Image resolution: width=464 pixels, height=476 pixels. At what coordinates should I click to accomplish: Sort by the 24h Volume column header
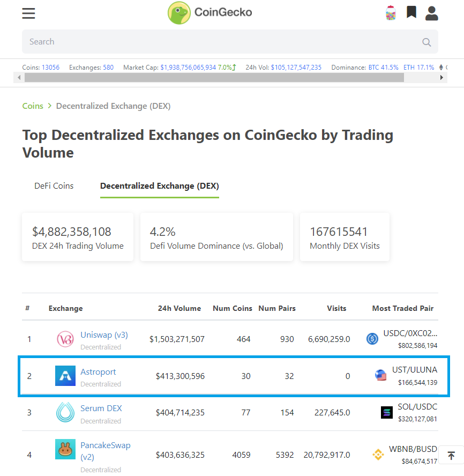pos(179,308)
